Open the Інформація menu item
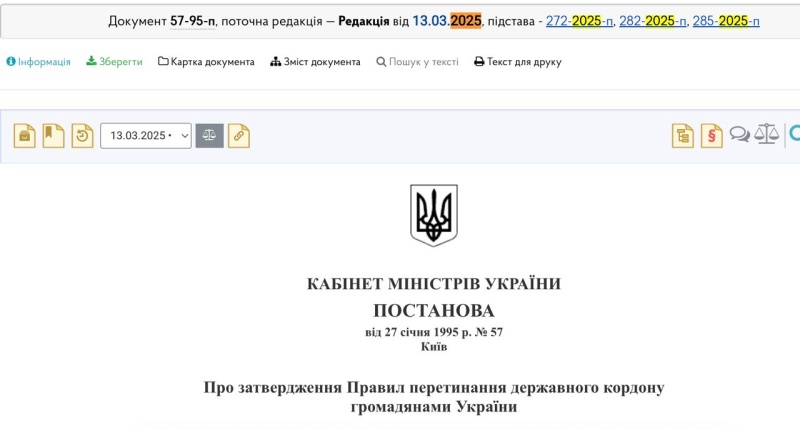 [x=39, y=62]
